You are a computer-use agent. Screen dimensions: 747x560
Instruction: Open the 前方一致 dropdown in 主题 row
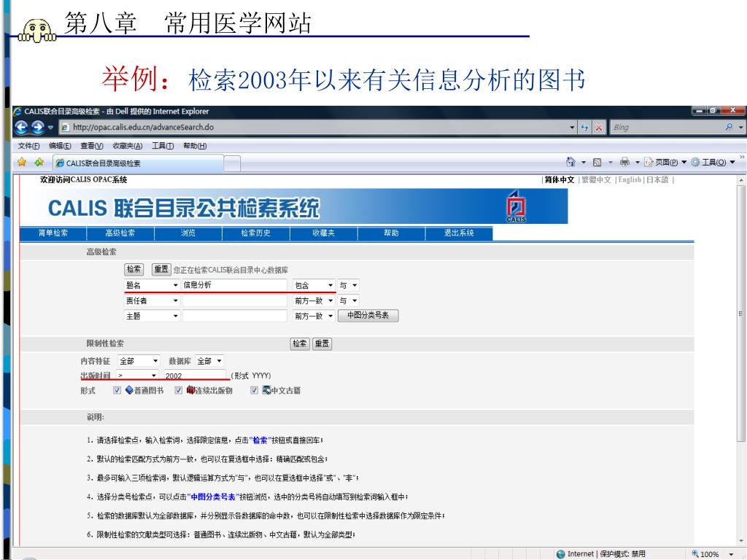(314, 316)
